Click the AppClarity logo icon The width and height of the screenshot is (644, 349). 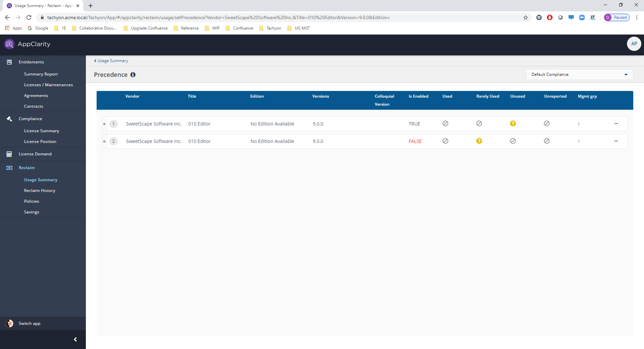pos(9,44)
